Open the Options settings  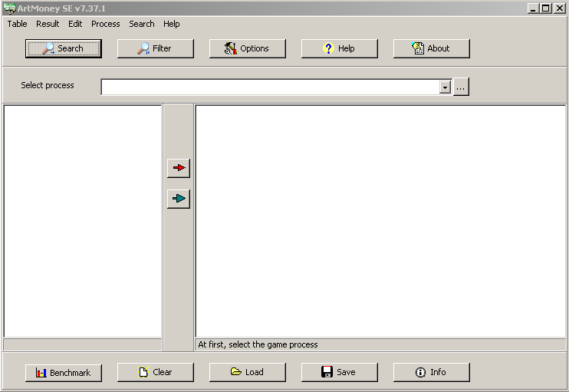pos(247,48)
